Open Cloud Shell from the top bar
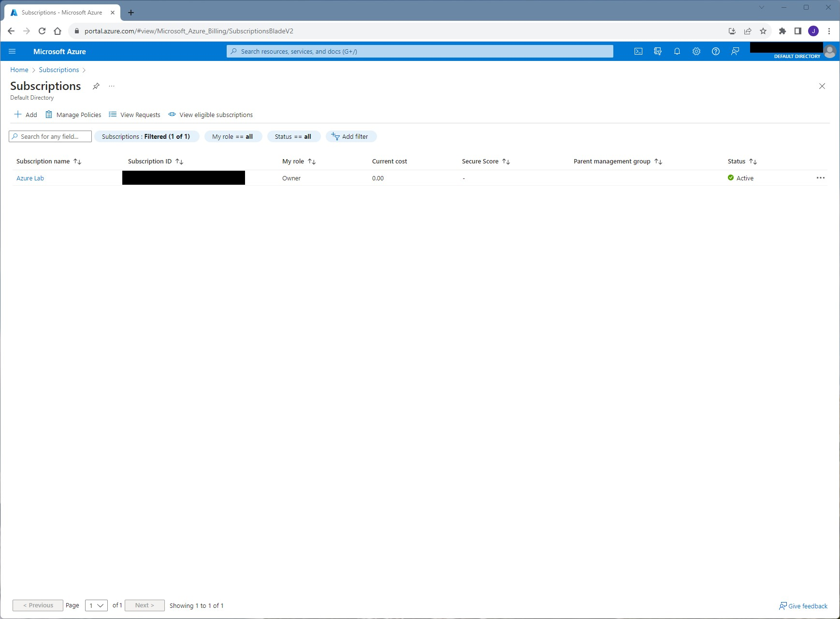Screen dimensions: 840x619 click(x=638, y=51)
